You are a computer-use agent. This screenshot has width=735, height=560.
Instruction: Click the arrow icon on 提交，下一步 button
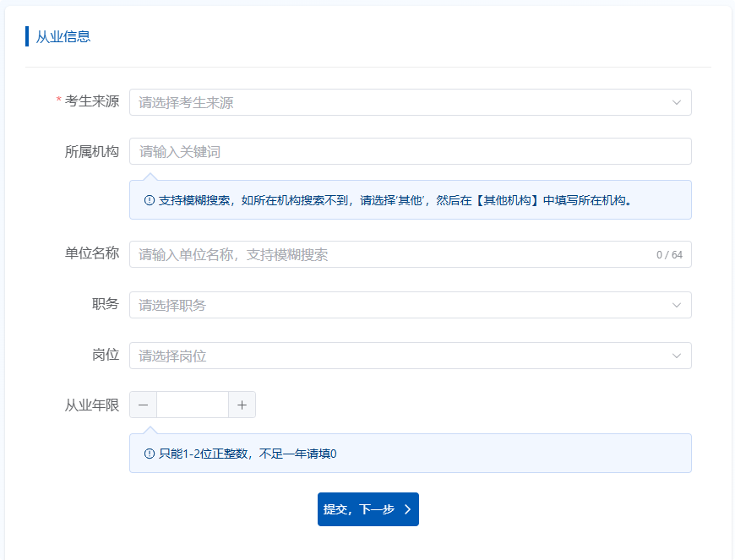408,509
